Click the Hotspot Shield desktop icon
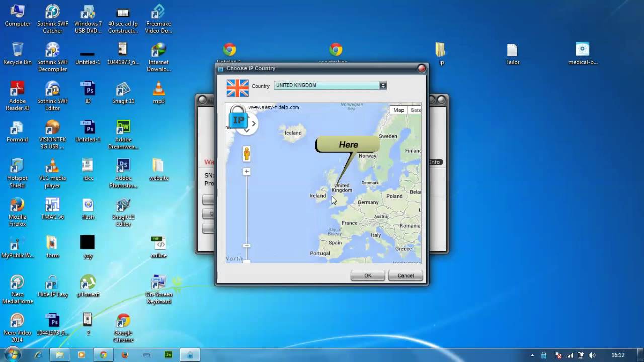 tap(18, 173)
